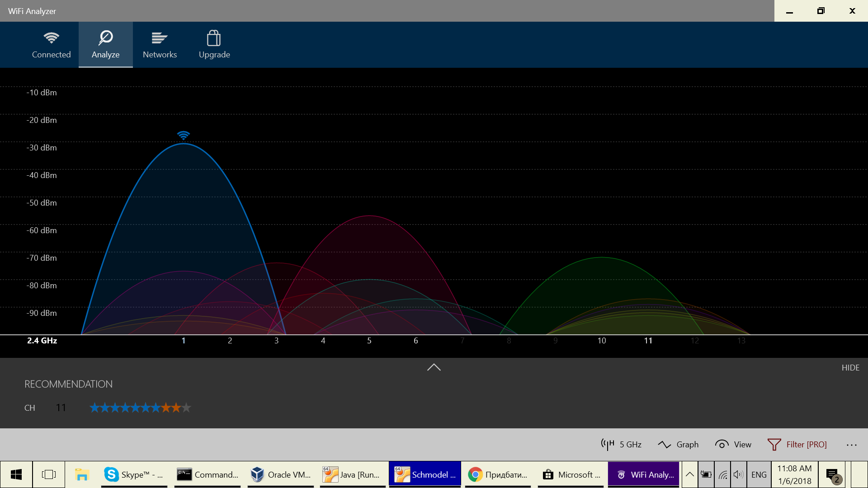Image resolution: width=868 pixels, height=488 pixels.
Task: Select channel 1 label on the axis
Action: point(183,341)
